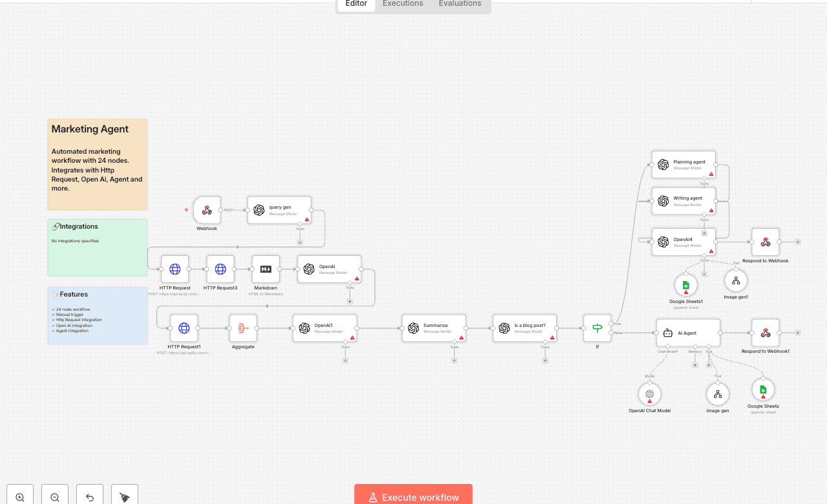
Task: Click the Respond to Webhook1 node
Action: click(765, 333)
